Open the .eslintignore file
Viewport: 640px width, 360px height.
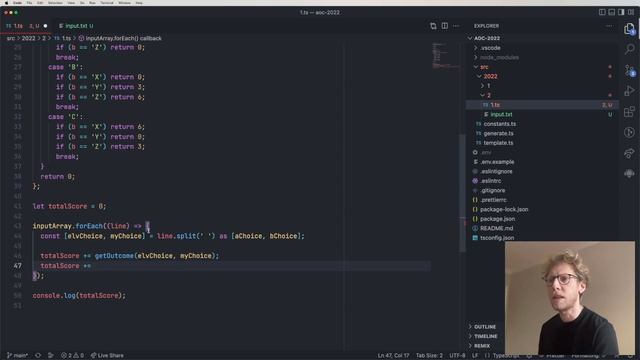[x=496, y=171]
